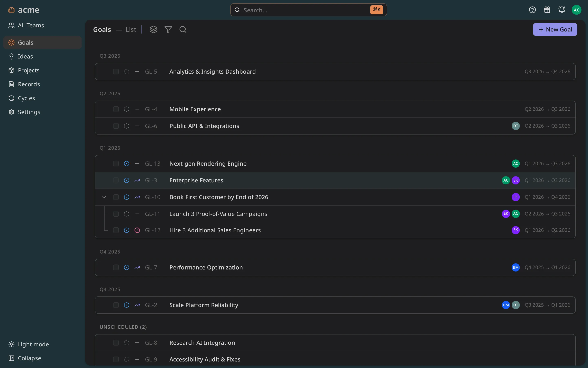The width and height of the screenshot is (588, 368).
Task: Check the box for Analytics & Insights Dashboard
Action: 116,72
